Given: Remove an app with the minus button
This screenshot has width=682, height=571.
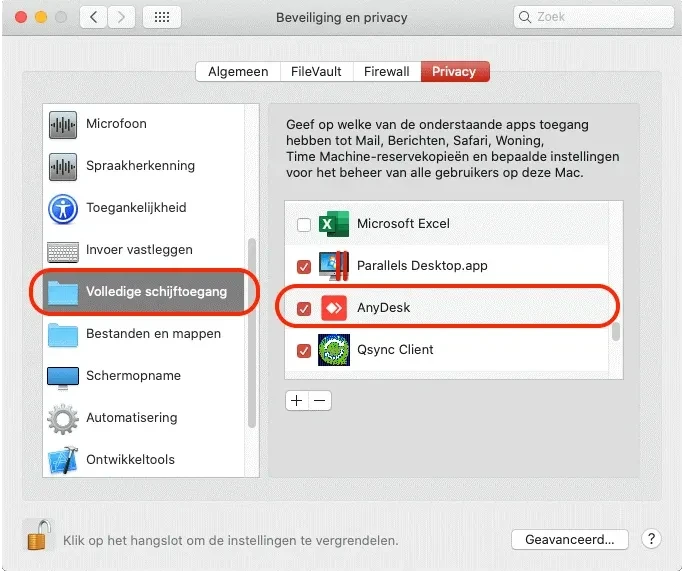Looking at the screenshot, I should point(320,401).
